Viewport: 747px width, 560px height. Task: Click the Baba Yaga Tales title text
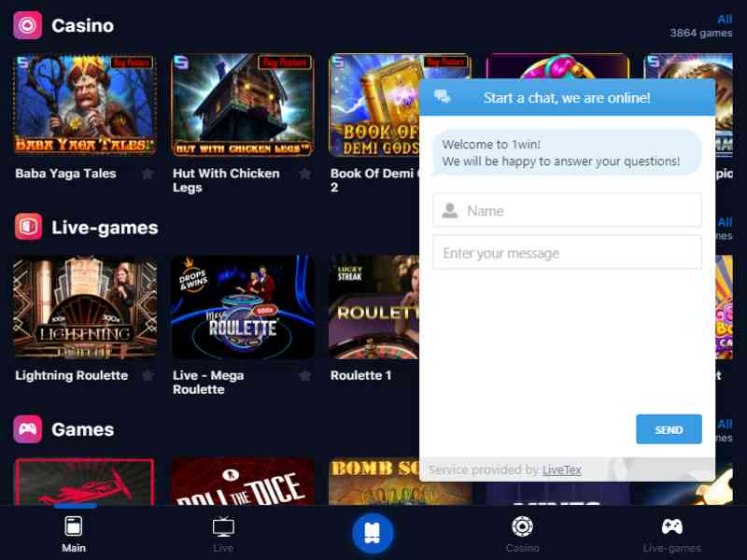[65, 174]
